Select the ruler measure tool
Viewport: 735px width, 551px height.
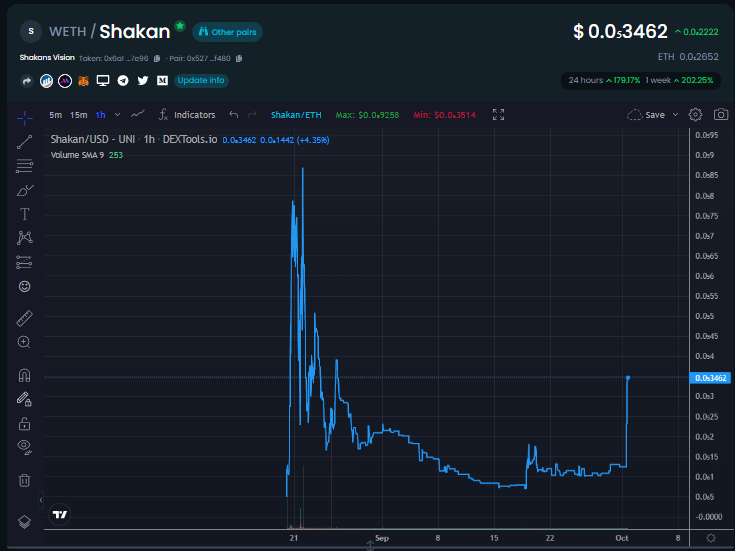(24, 318)
